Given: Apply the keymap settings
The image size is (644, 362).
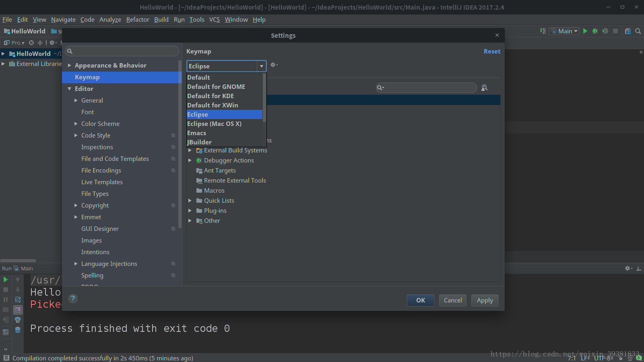Looking at the screenshot, I should pyautogui.click(x=485, y=300).
